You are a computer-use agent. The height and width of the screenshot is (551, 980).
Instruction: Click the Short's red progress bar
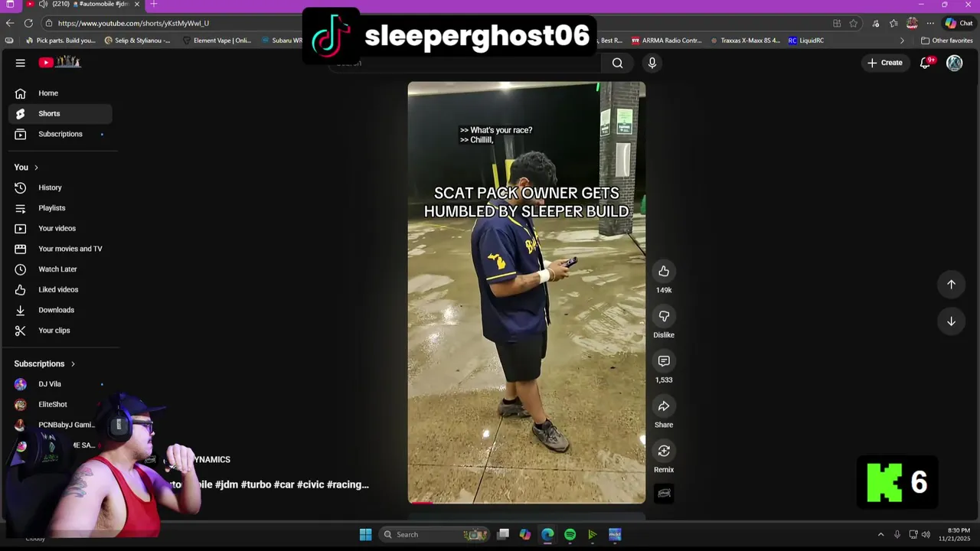coord(527,503)
